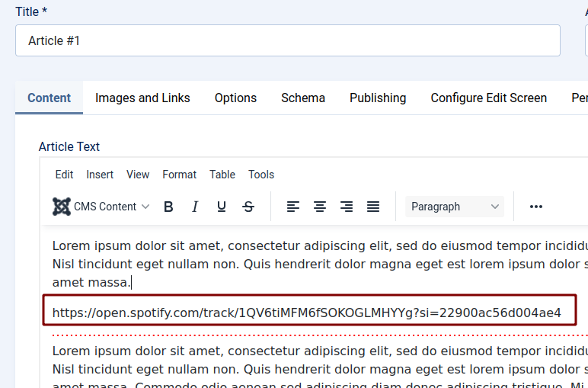This screenshot has width=588, height=388.
Task: Click the first Lorem ipsum paragraph
Action: tap(320, 265)
